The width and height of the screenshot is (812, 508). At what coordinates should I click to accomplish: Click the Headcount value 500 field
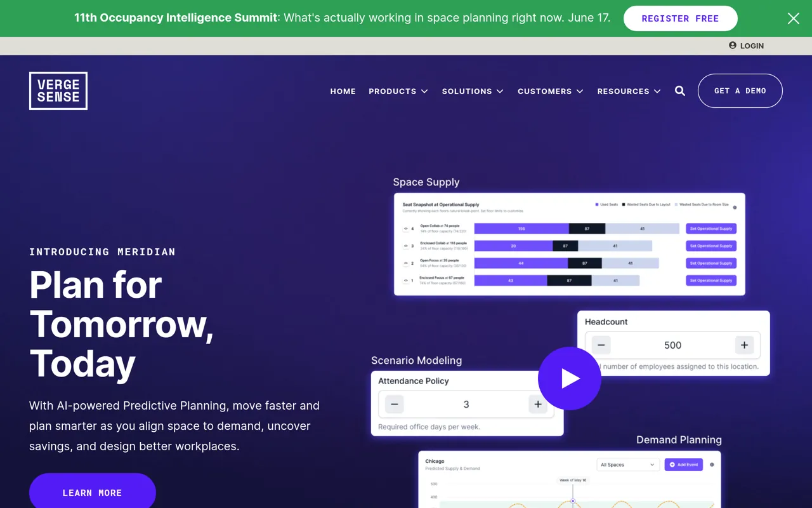672,345
